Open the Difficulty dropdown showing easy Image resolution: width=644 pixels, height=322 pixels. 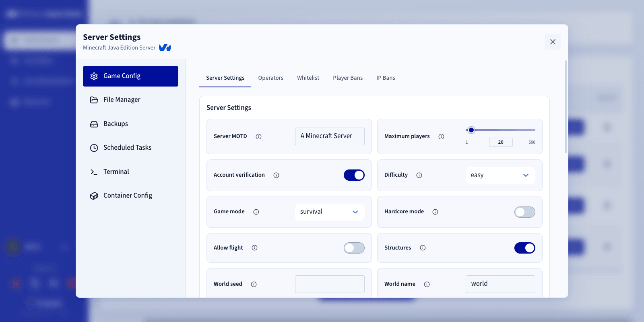[500, 175]
